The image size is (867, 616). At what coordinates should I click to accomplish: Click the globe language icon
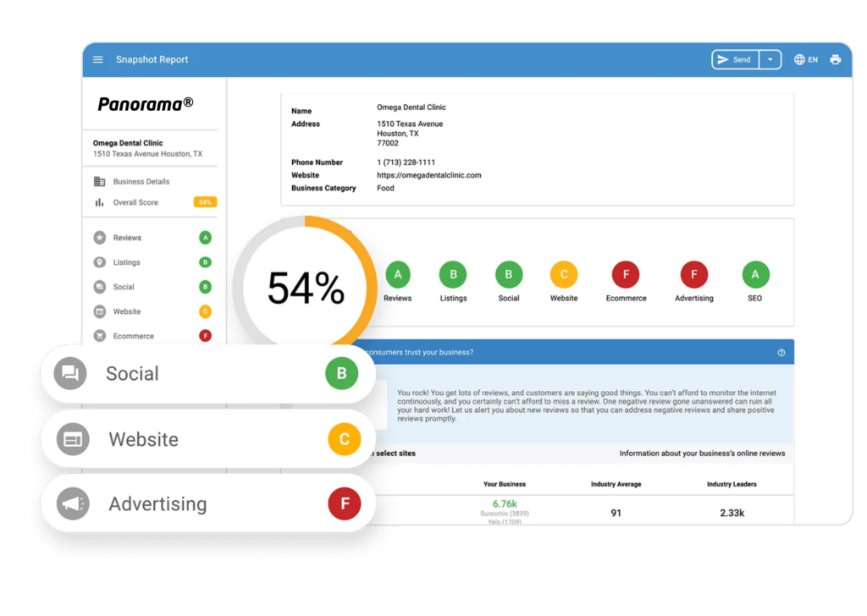pyautogui.click(x=799, y=59)
